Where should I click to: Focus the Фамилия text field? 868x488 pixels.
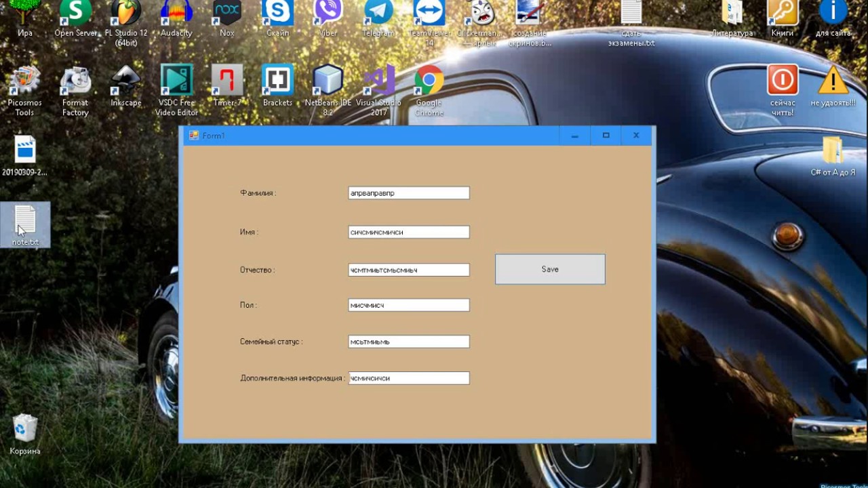pyautogui.click(x=409, y=193)
